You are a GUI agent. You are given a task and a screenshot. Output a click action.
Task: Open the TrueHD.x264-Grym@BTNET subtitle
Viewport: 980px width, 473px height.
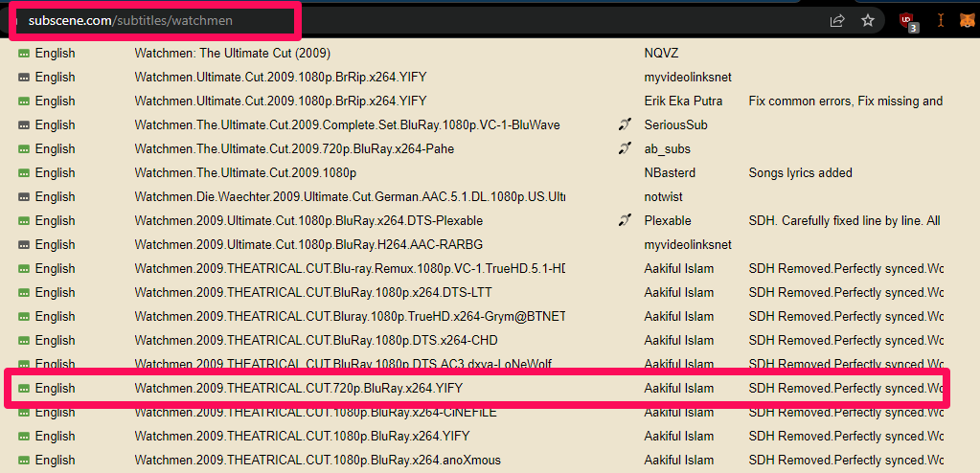point(350,316)
